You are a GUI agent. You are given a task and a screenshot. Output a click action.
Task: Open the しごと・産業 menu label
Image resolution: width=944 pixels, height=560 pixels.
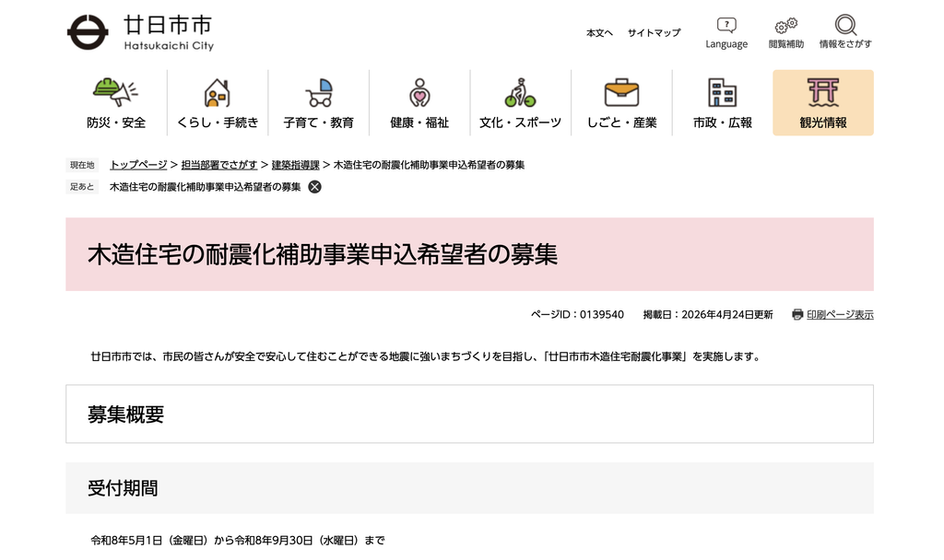click(621, 122)
